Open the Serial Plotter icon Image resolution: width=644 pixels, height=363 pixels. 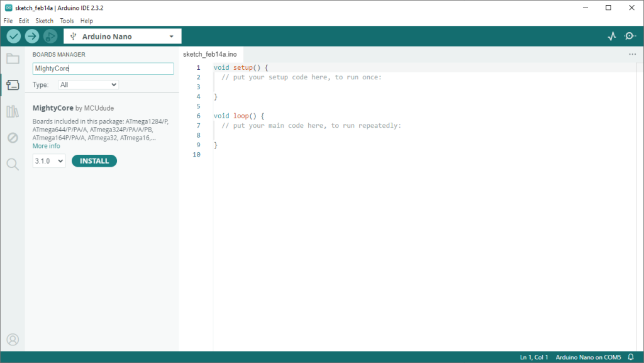coord(612,36)
